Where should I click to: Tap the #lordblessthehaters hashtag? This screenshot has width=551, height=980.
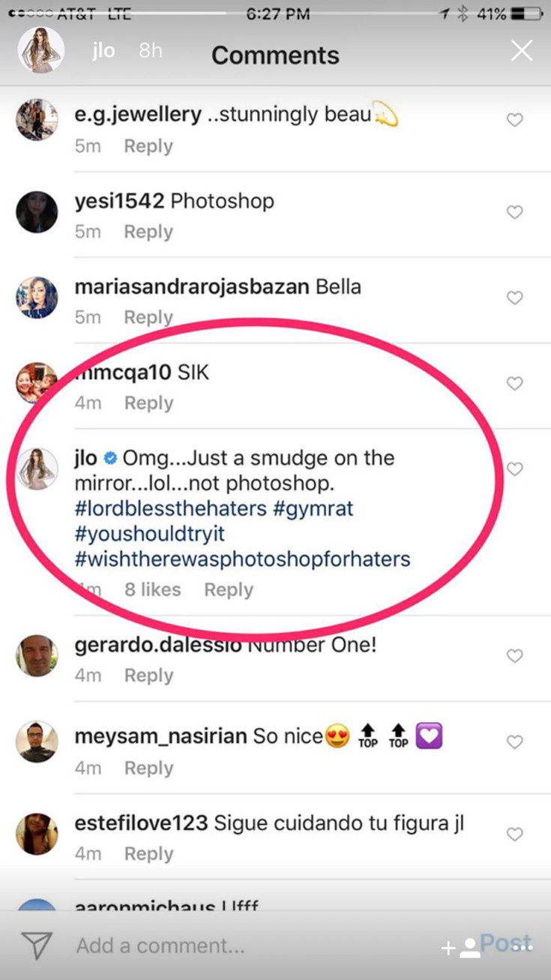click(x=171, y=509)
